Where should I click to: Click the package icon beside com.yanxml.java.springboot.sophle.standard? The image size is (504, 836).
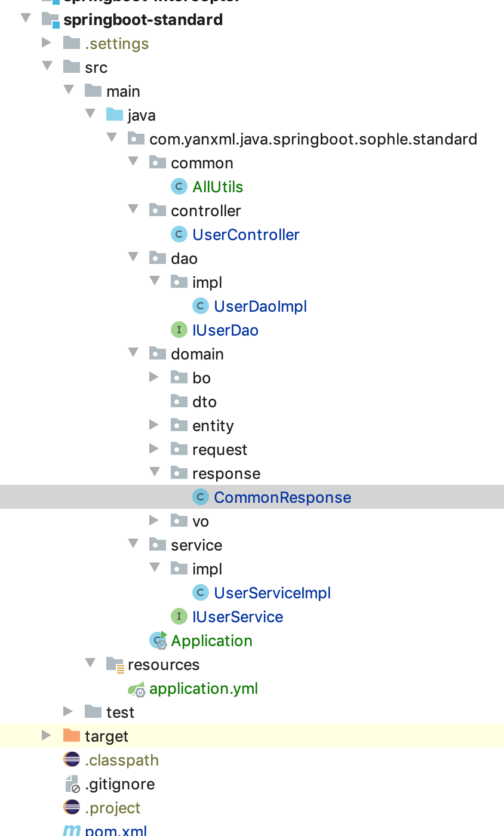click(x=136, y=139)
